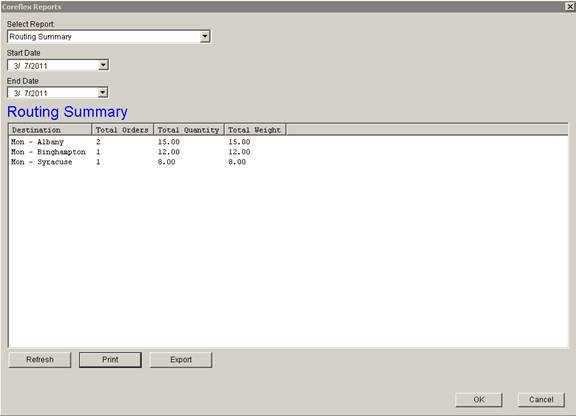576x416 pixels.
Task: Expand the End Date calendar picker
Action: pyautogui.click(x=103, y=93)
